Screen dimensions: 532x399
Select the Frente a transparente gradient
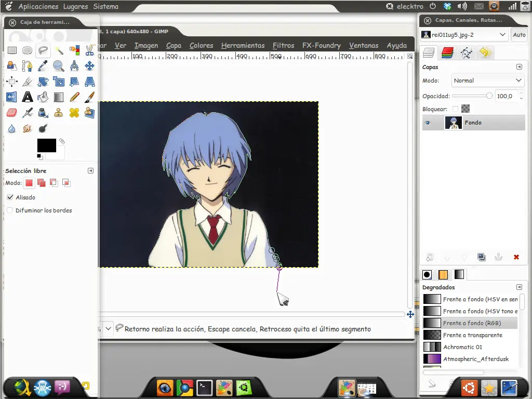click(470, 335)
